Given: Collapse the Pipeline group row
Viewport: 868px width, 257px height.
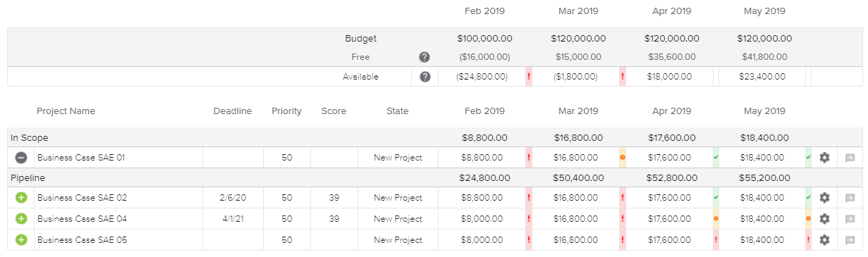Looking at the screenshot, I should point(435,178).
